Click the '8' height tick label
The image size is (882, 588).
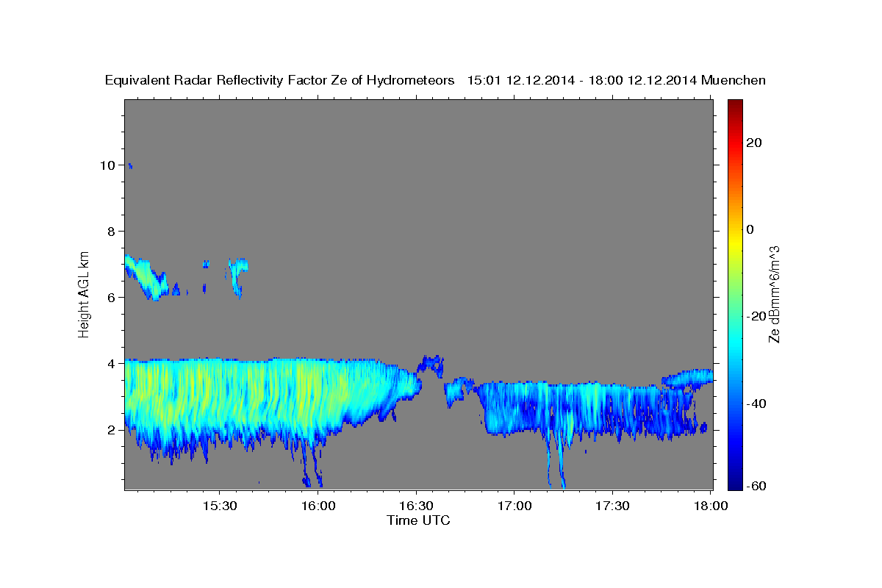point(112,232)
